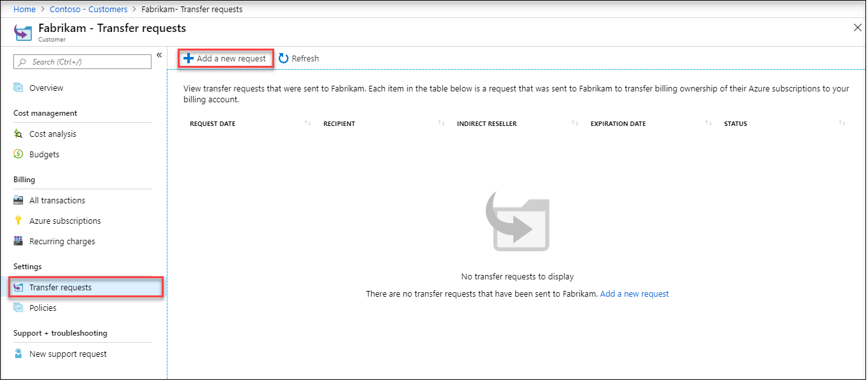Click the Refresh circular arrow icon
The height and width of the screenshot is (383, 868).
point(284,58)
